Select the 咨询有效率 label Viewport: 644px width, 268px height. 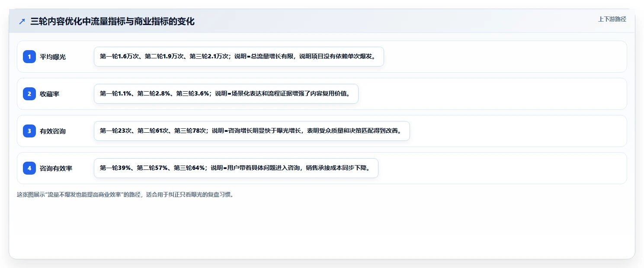tap(56, 168)
